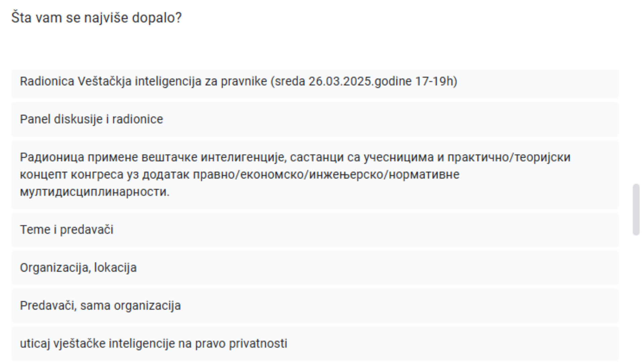Image resolution: width=644 pixels, height=362 pixels.
Task: Click the line starting with 'концепт конгреса'
Action: 239,175
